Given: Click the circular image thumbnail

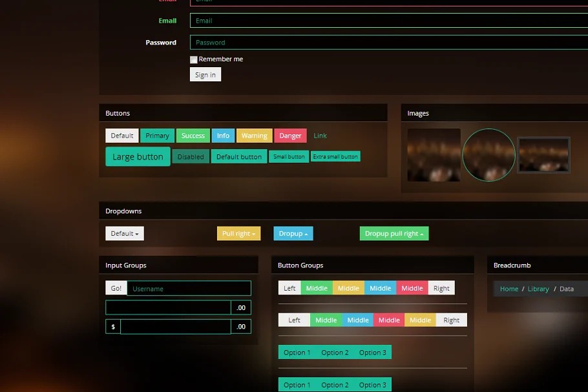Looking at the screenshot, I should point(489,155).
